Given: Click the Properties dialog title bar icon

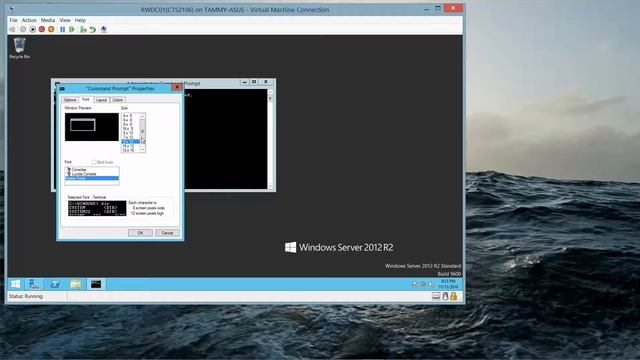Looking at the screenshot, I should tap(62, 88).
